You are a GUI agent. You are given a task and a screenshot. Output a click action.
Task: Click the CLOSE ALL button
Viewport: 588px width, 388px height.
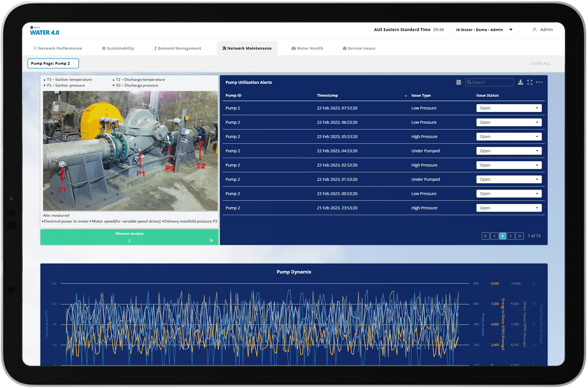tap(540, 63)
